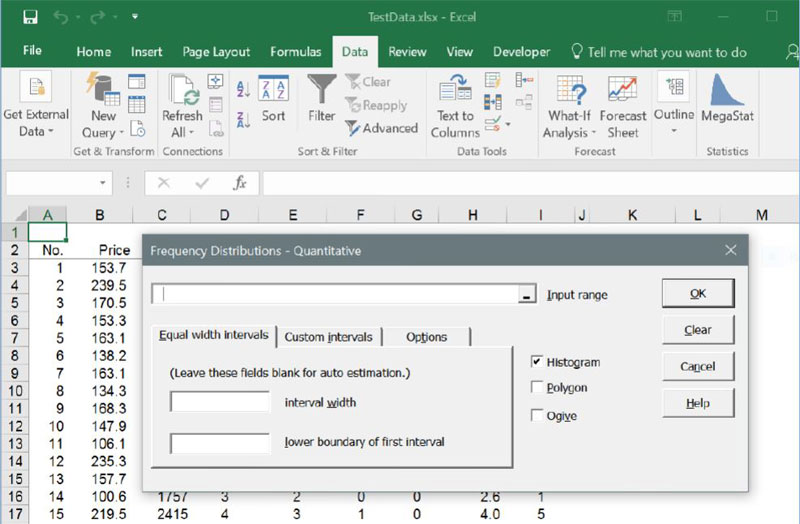Close the Frequency Distributions dialog
Image resolution: width=800 pixels, height=524 pixels.
(x=731, y=250)
